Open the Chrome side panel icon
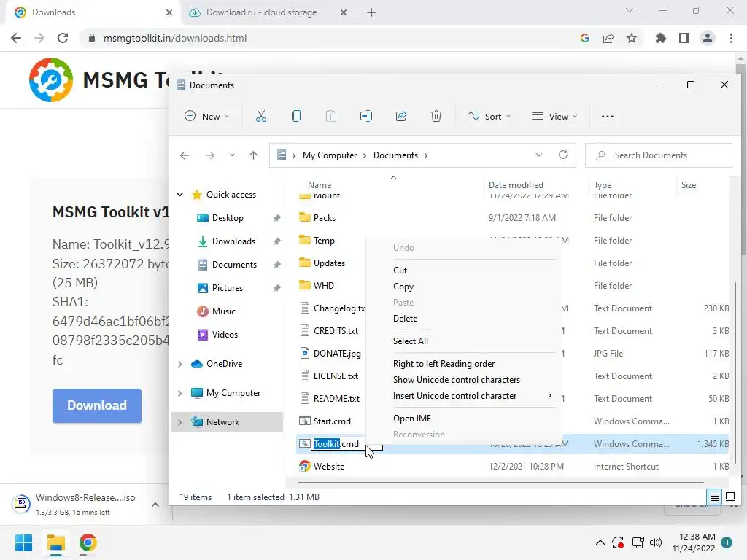 click(684, 38)
